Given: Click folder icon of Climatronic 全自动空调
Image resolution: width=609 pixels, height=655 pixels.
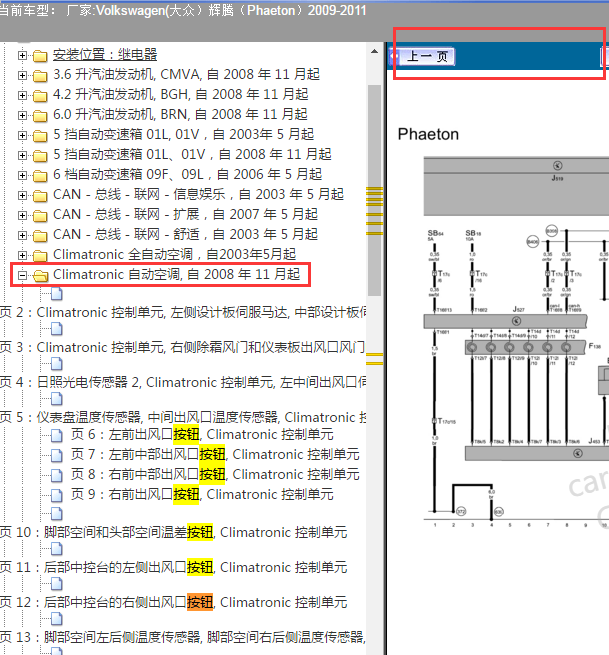Looking at the screenshot, I should [x=40, y=255].
